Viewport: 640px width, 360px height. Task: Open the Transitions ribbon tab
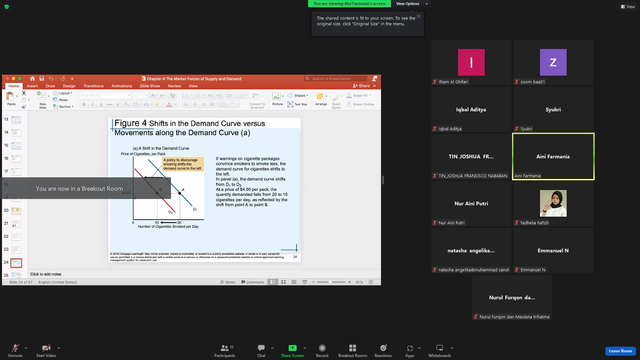coord(93,86)
